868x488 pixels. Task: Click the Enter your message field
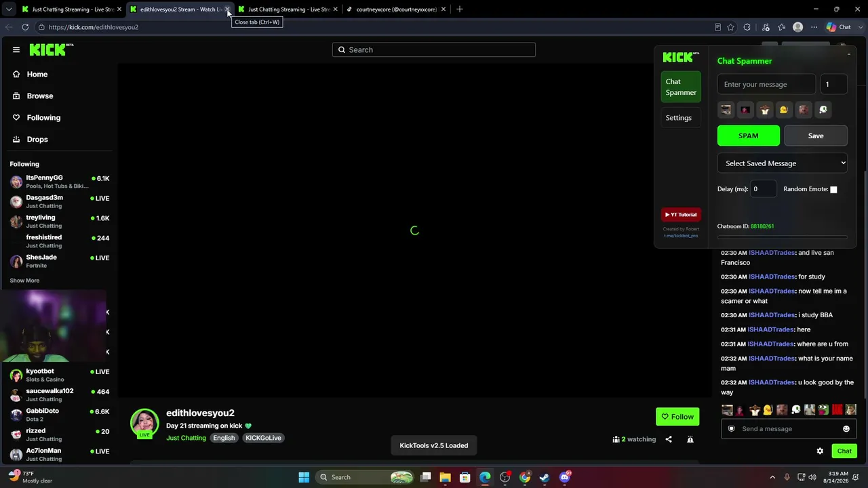(x=766, y=84)
